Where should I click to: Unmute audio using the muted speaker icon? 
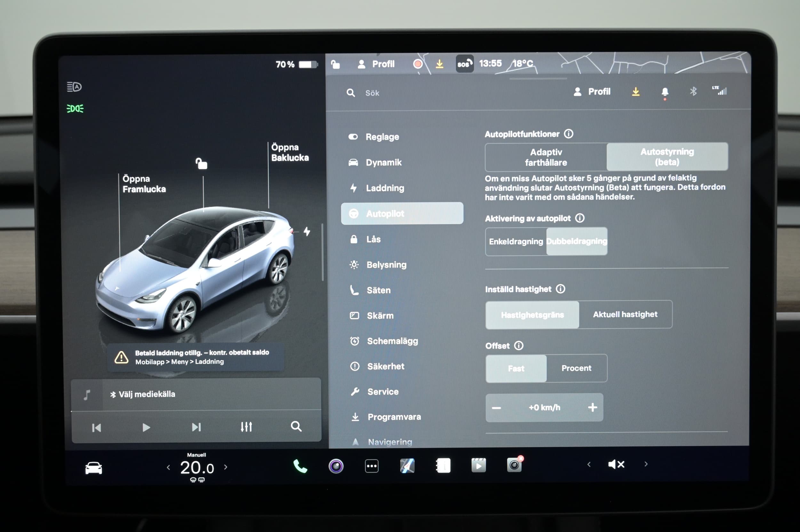pos(616,464)
